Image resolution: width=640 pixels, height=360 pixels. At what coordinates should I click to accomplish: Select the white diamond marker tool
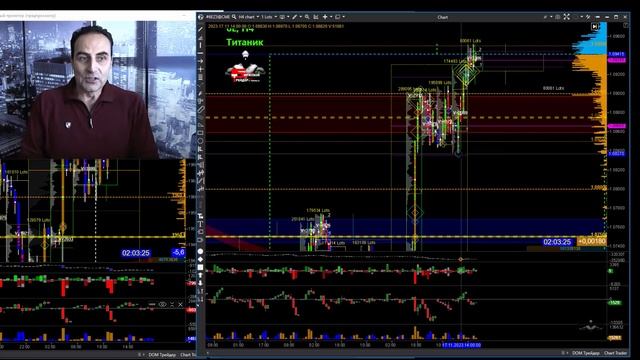click(x=200, y=259)
